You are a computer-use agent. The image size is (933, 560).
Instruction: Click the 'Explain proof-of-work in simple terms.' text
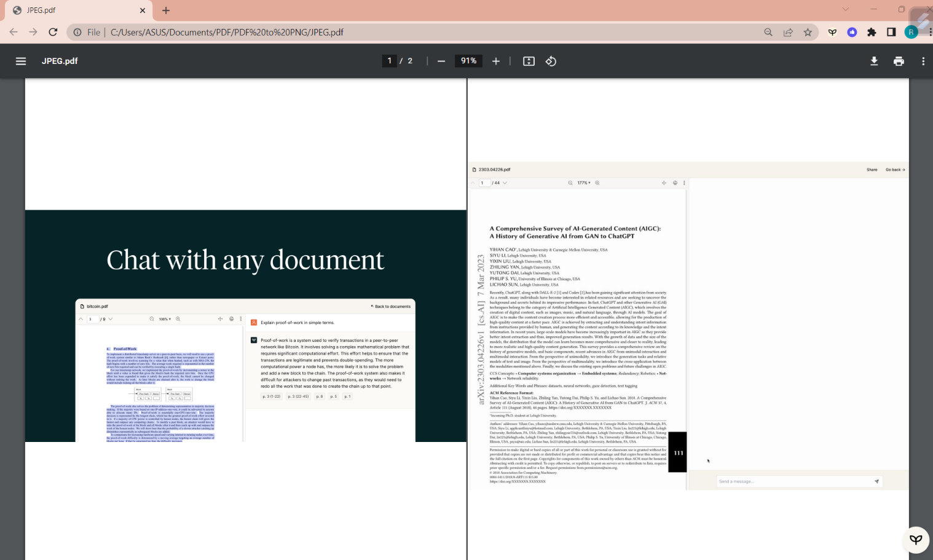click(297, 323)
